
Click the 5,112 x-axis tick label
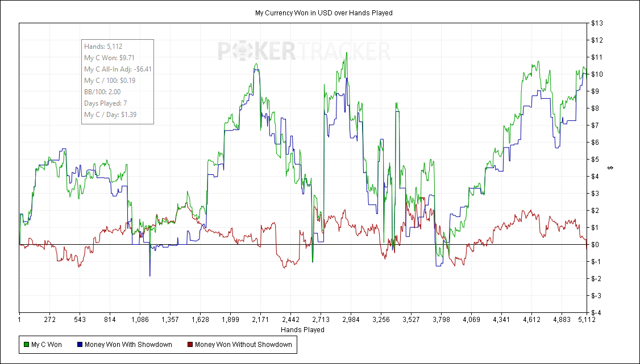(587, 320)
